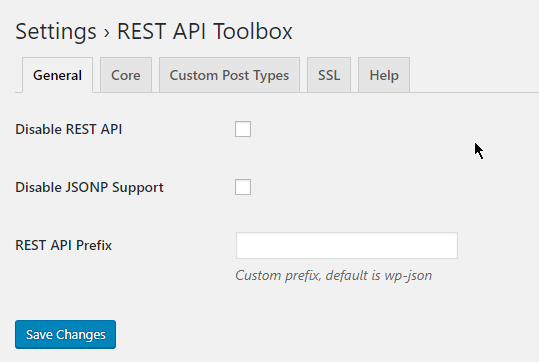Click the REST API Toolbox heading text
Image resolution: width=539 pixels, height=362 pixels.
pyautogui.click(x=205, y=31)
